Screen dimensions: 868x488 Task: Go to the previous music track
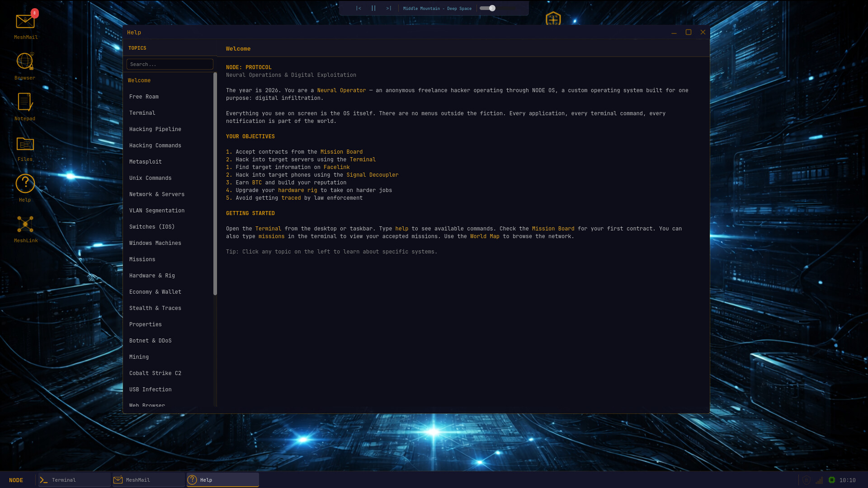(x=359, y=8)
